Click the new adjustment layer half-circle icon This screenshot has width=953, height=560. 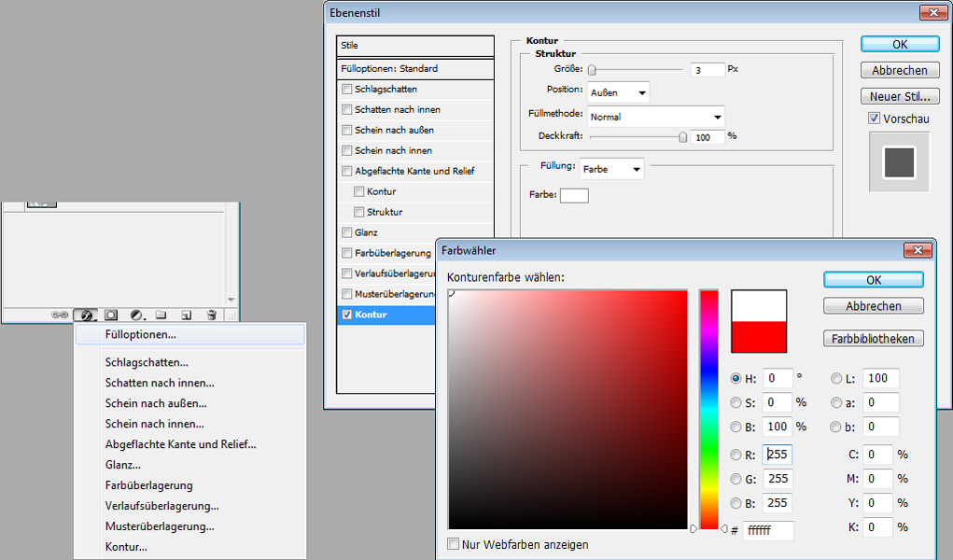137,315
